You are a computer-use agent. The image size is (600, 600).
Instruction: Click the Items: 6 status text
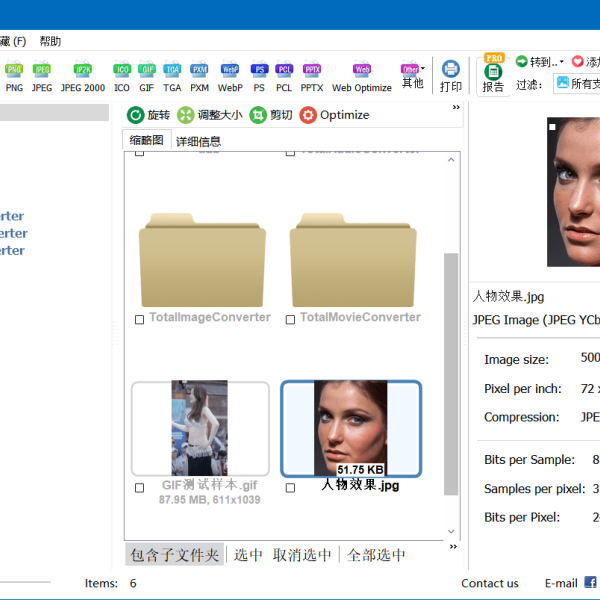tap(111, 583)
